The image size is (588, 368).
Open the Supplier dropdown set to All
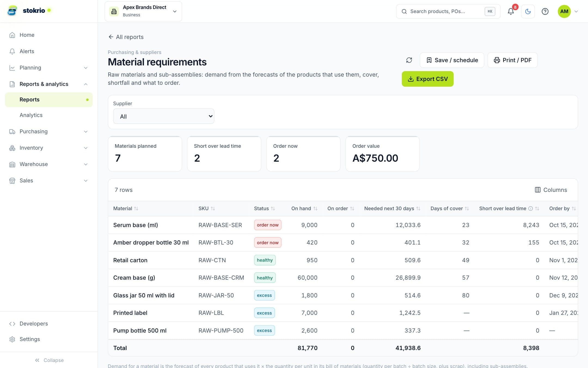pos(164,116)
